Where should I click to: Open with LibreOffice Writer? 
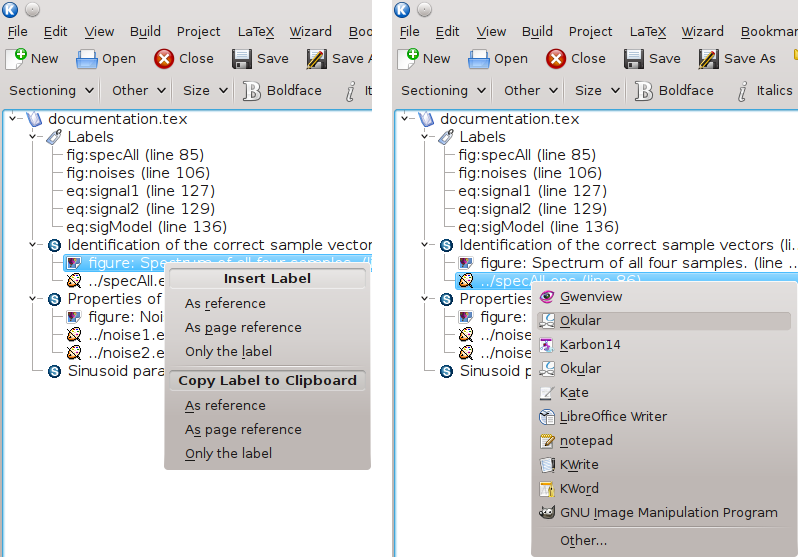pos(664,416)
